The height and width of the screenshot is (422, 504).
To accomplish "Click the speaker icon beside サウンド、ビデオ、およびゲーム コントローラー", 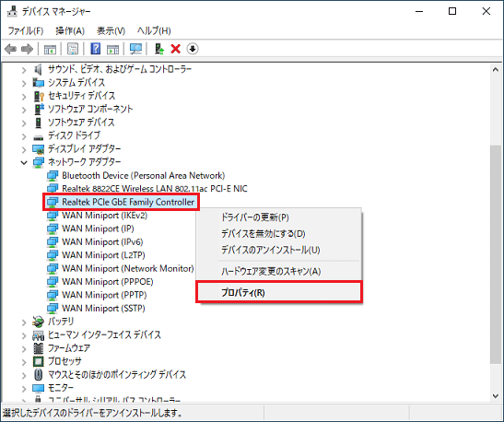I will 38,69.
